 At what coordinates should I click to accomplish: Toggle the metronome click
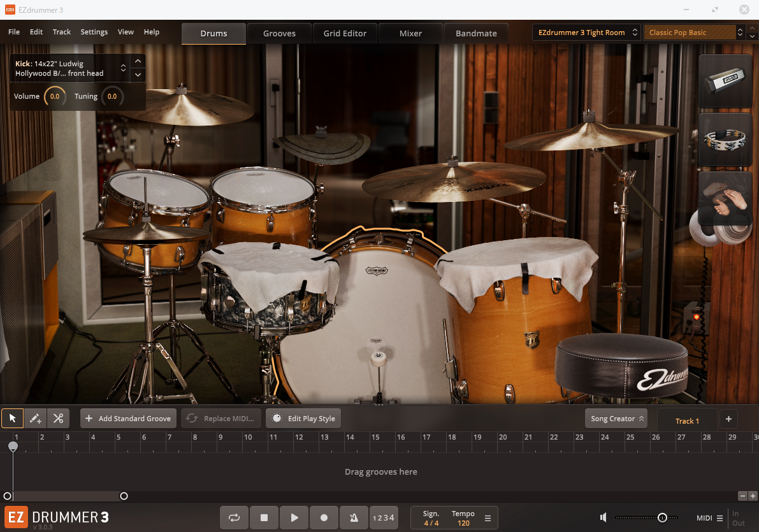click(x=353, y=518)
